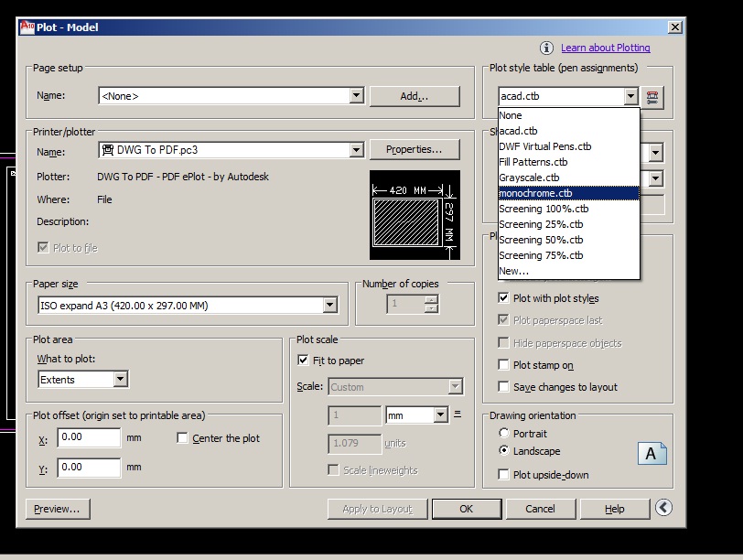Screen dimensions: 743x560
Task: Collapse the dialog with the round arrow
Action: (663, 508)
